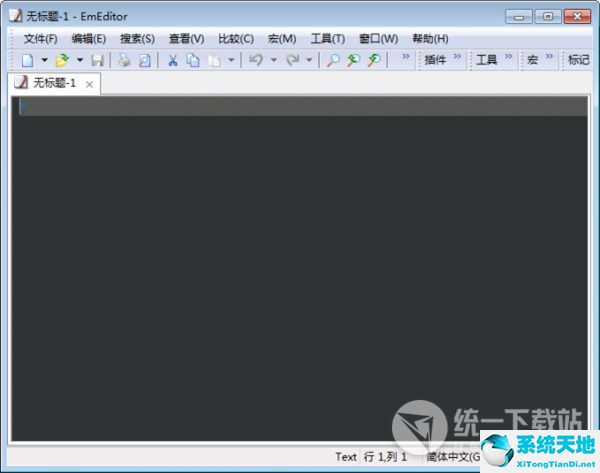Click in the dark editor text area
Screen dimensions: 600x473
pyautogui.click(x=299, y=268)
